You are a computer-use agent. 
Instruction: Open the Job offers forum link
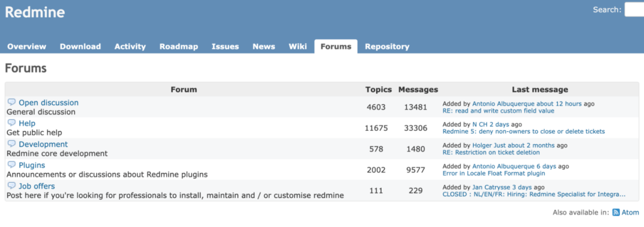click(x=36, y=186)
